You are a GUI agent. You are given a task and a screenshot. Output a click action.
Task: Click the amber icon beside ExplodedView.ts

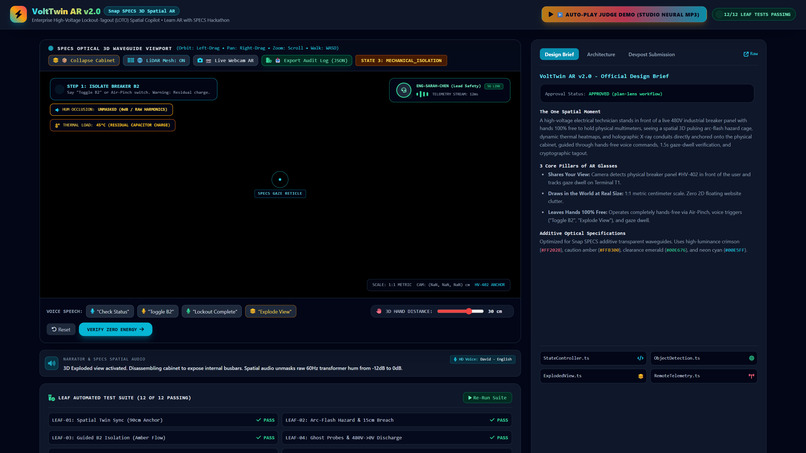640,376
